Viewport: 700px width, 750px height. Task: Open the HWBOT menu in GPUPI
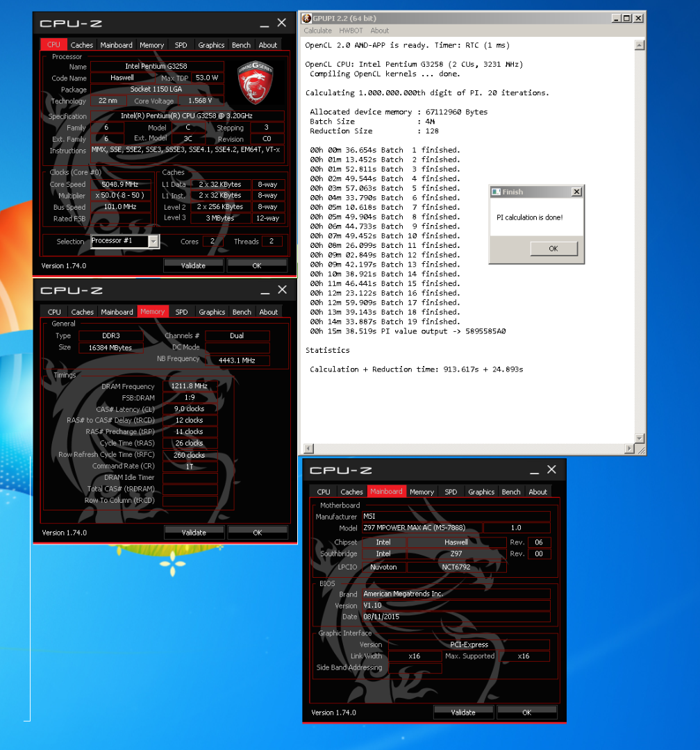click(x=351, y=31)
